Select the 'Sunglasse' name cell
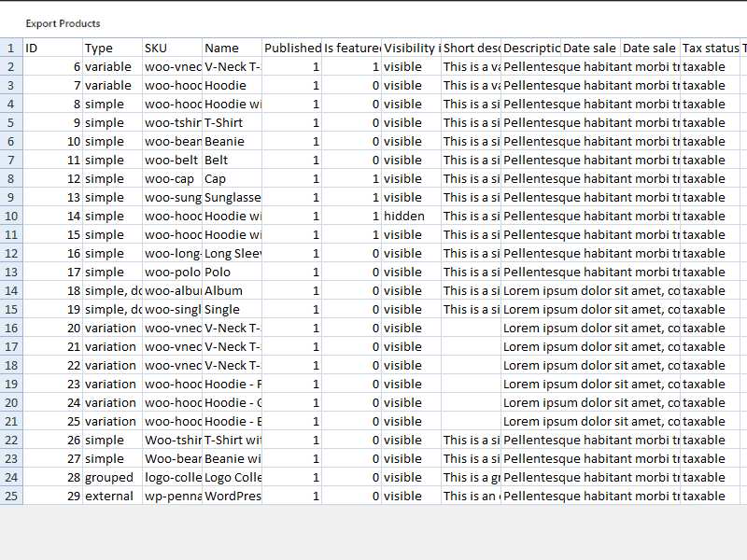This screenshot has height=560, width=747. [232, 197]
